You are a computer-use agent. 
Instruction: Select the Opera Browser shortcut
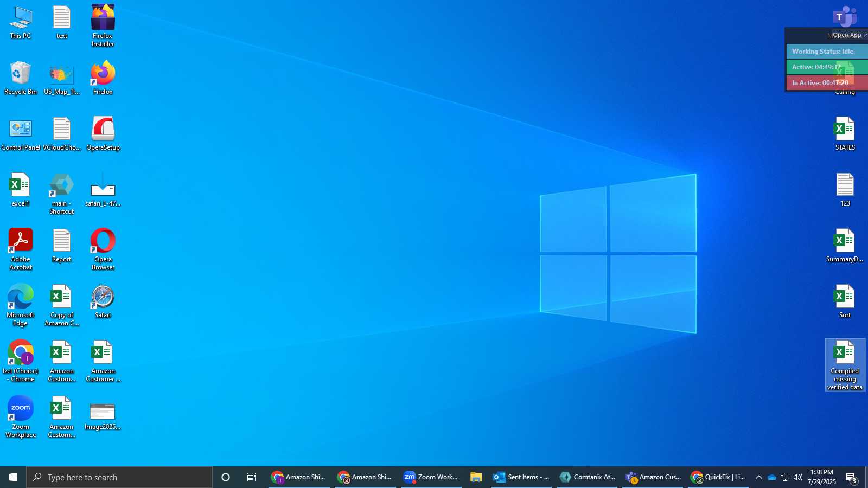click(x=103, y=250)
